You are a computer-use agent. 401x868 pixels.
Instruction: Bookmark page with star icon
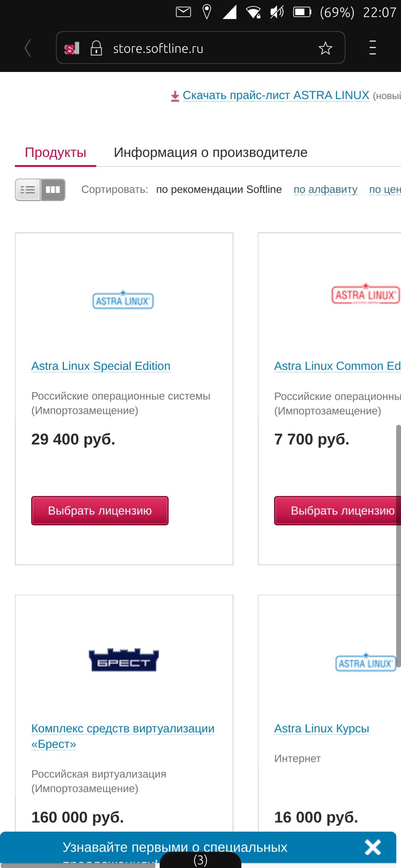pos(325,48)
